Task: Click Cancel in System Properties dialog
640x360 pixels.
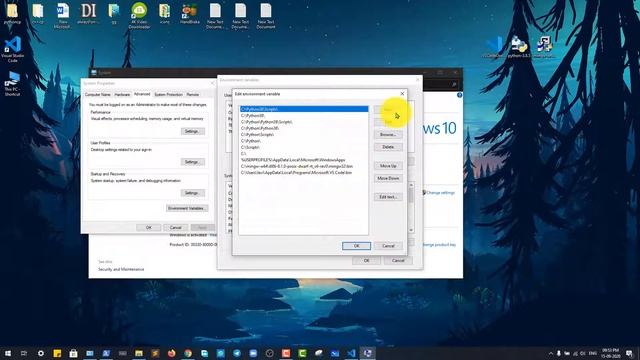Action: pos(176,227)
